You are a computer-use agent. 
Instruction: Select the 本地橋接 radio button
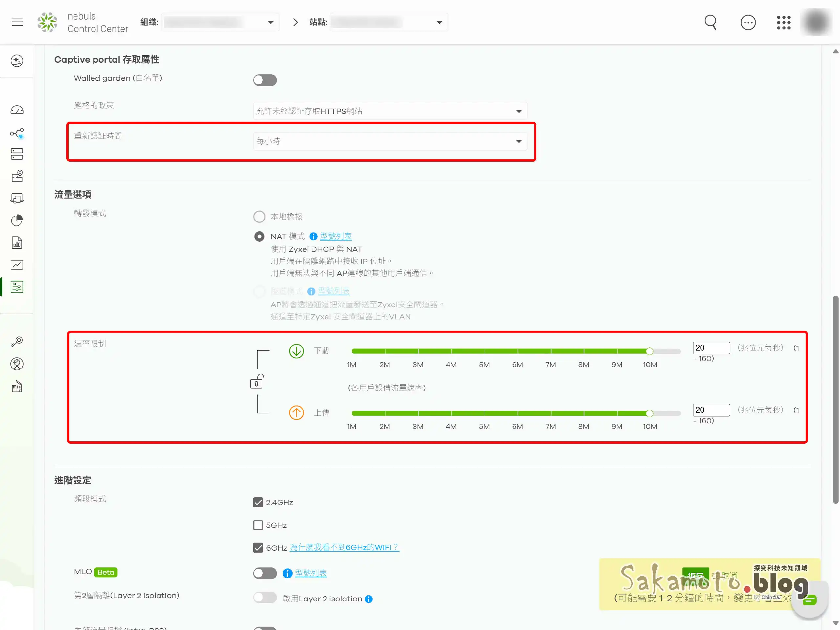[259, 217]
